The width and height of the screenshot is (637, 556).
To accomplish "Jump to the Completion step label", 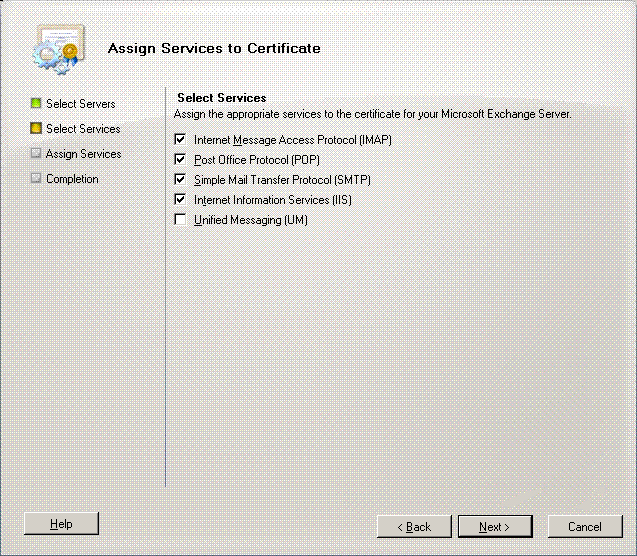I will tap(72, 179).
